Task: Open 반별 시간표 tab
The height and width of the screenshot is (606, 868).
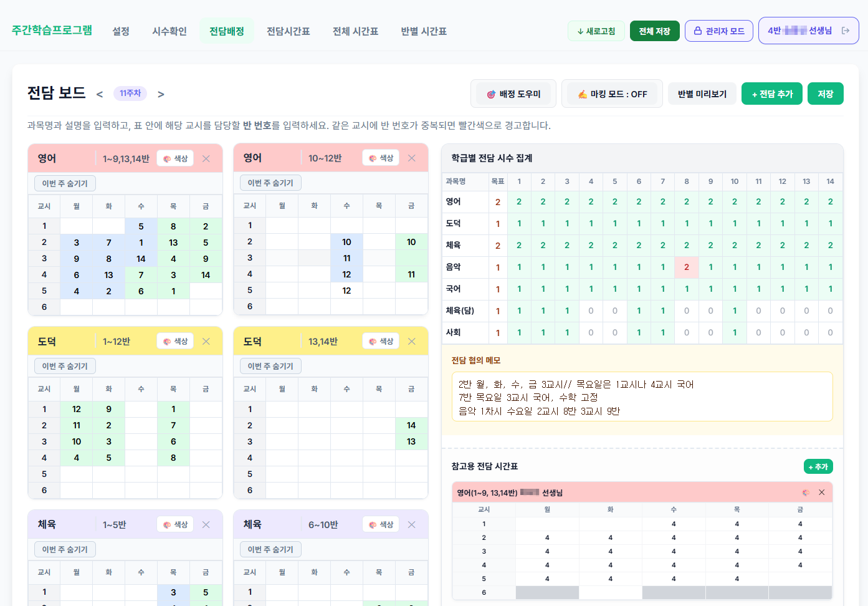Action: [424, 31]
